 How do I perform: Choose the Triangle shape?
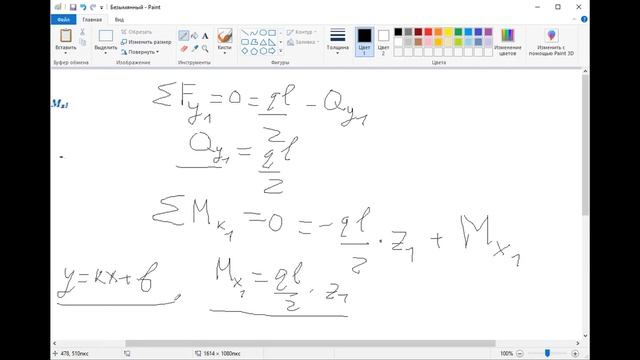[x=263, y=42]
